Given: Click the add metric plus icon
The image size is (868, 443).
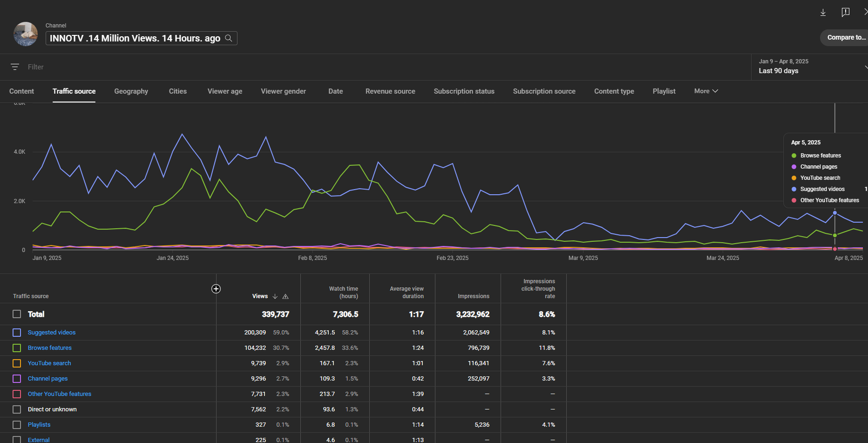Looking at the screenshot, I should click(216, 289).
